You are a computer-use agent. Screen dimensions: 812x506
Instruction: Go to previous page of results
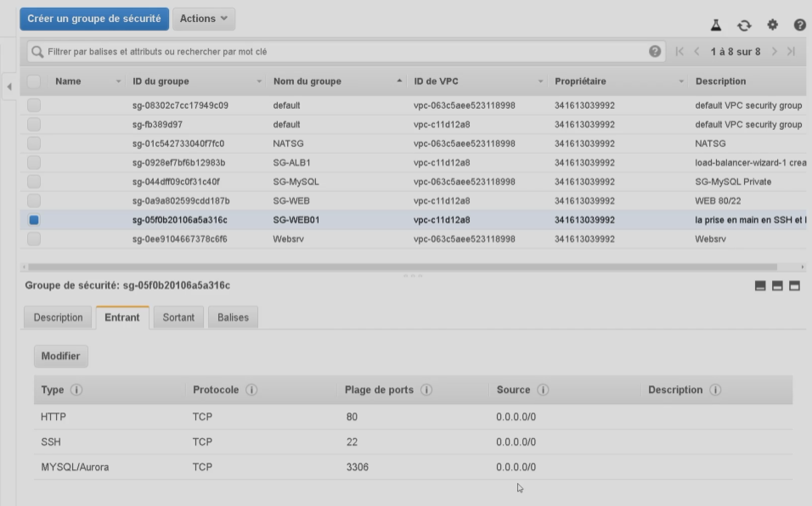coord(696,51)
